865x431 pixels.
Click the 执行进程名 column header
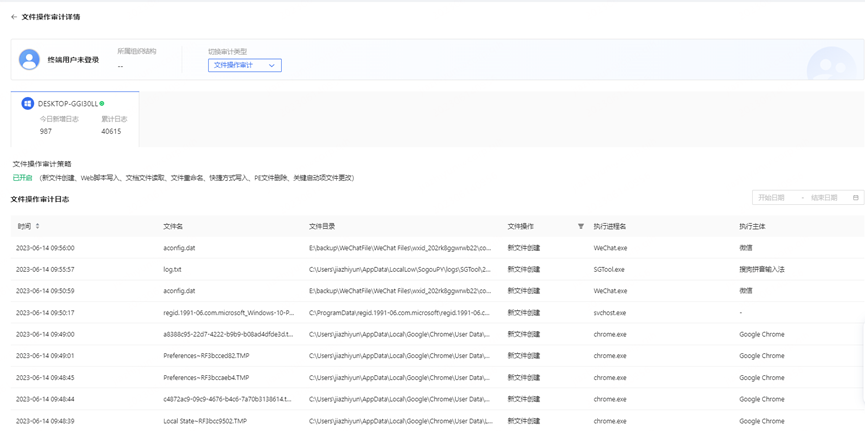(x=610, y=226)
